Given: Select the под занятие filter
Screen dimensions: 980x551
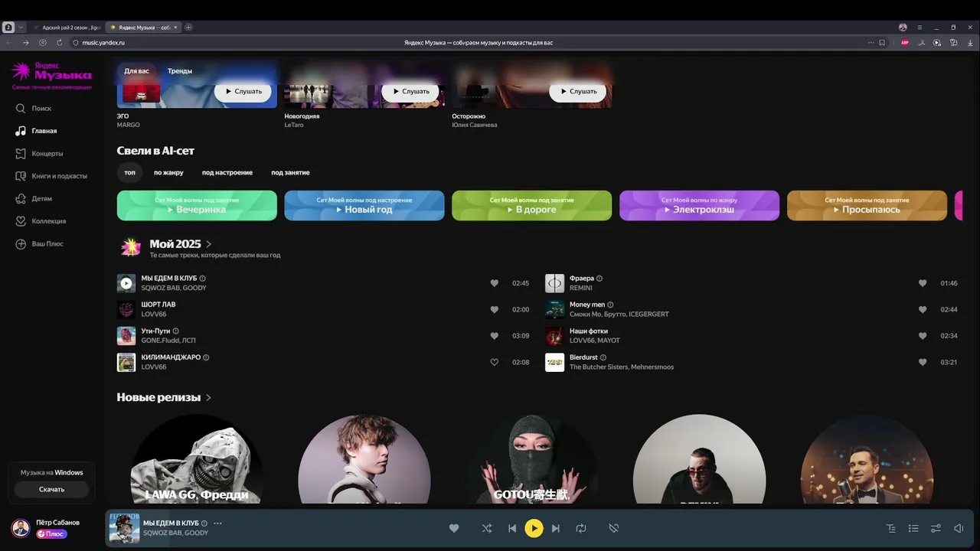Looking at the screenshot, I should [x=290, y=173].
